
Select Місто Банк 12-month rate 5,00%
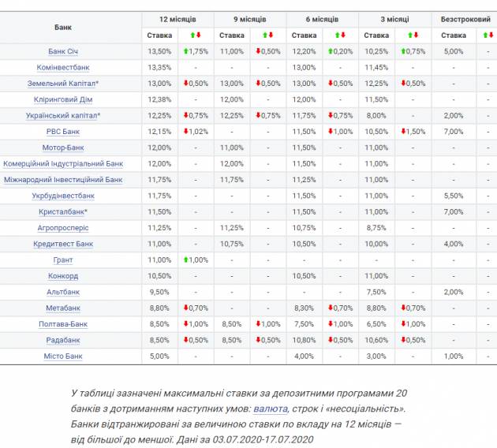tap(159, 357)
